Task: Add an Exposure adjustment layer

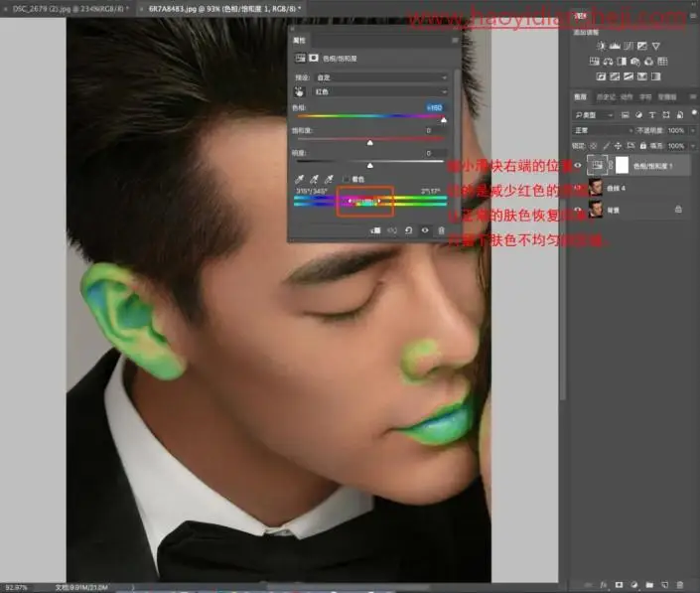Action: click(x=642, y=46)
